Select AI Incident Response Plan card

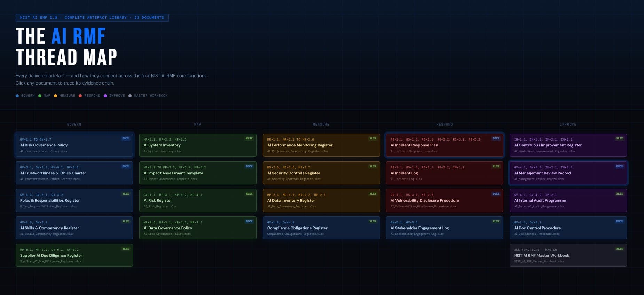pyautogui.click(x=445, y=145)
